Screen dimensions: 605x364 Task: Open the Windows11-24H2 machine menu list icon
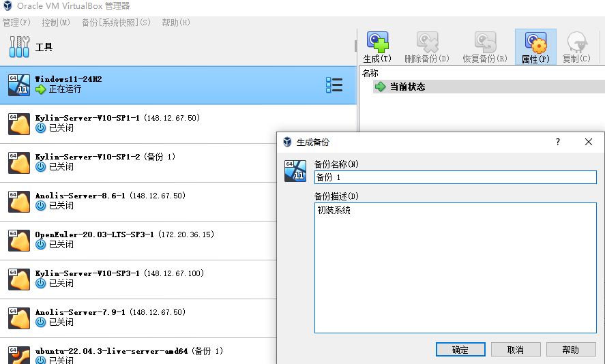click(x=334, y=85)
